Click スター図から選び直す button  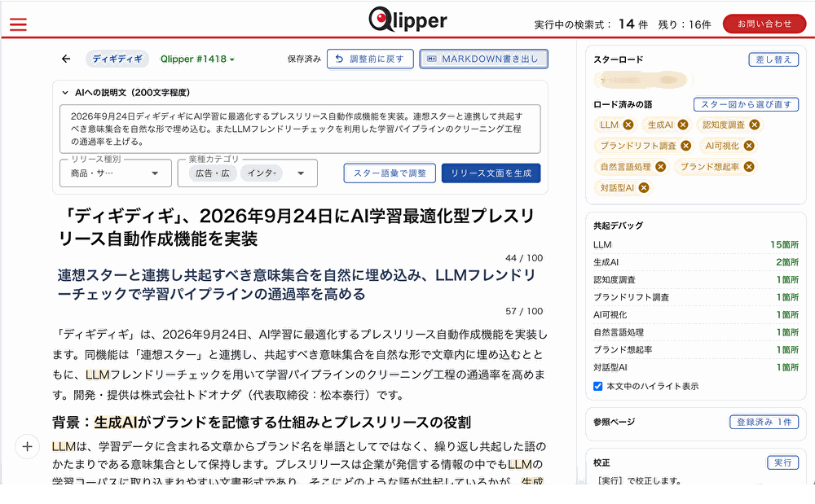746,104
